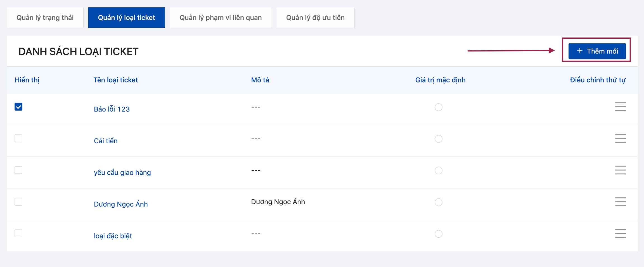
Task: Open the yêu cầu giao hàng link
Action: click(x=122, y=172)
